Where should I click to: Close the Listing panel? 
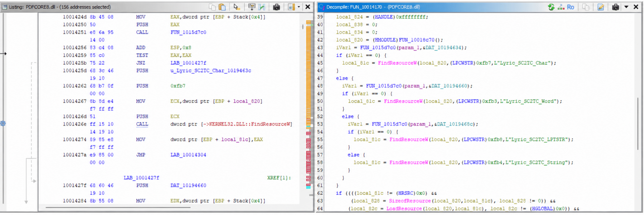(308, 7)
